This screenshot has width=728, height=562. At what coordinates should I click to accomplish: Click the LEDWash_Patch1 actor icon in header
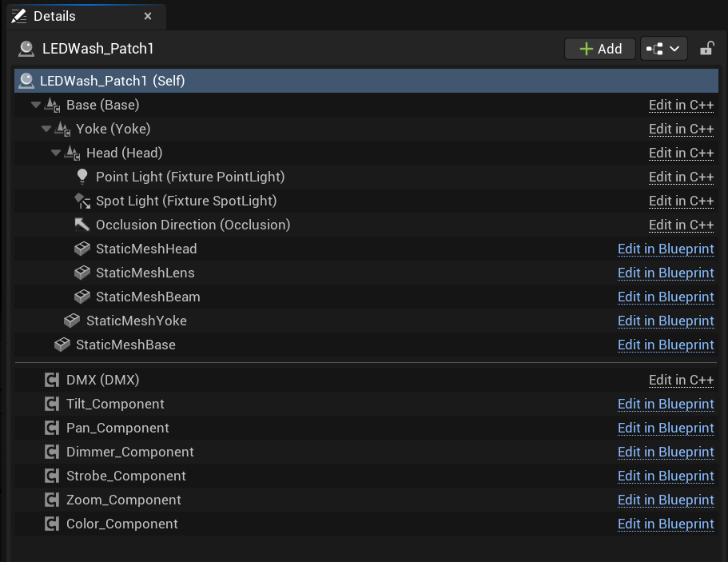pos(26,49)
